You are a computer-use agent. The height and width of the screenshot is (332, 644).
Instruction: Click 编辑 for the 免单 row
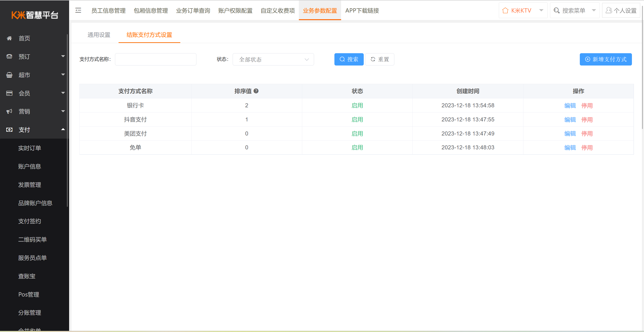click(570, 147)
